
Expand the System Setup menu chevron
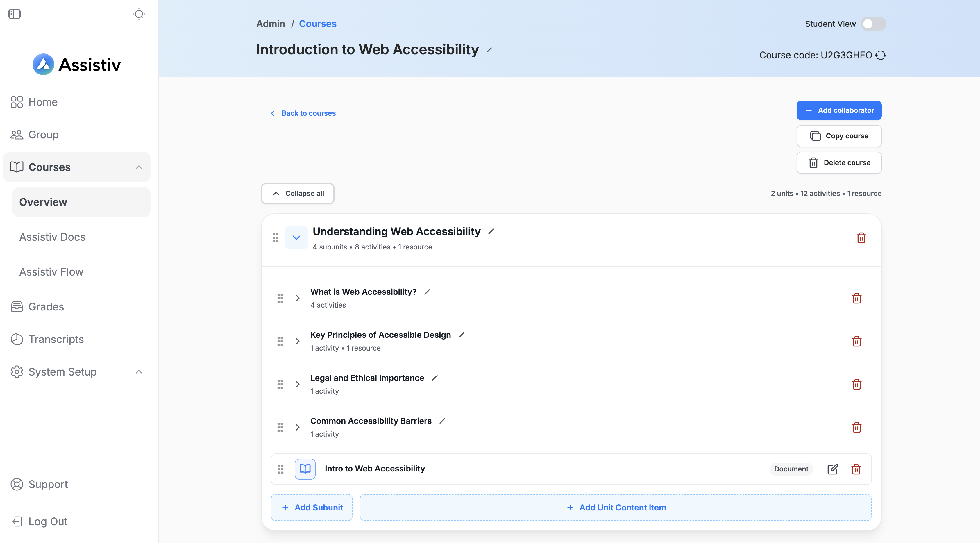pos(139,372)
